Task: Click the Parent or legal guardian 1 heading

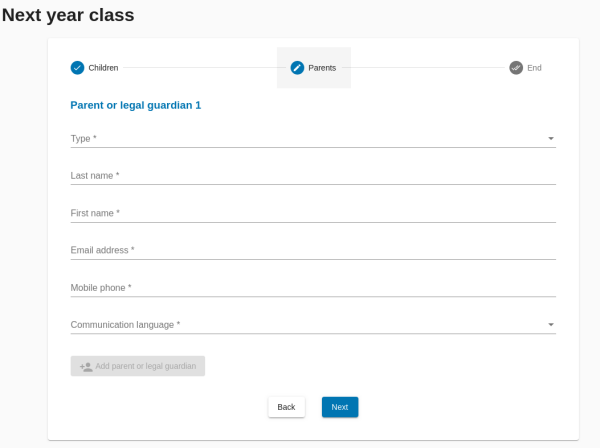Action: (135, 105)
